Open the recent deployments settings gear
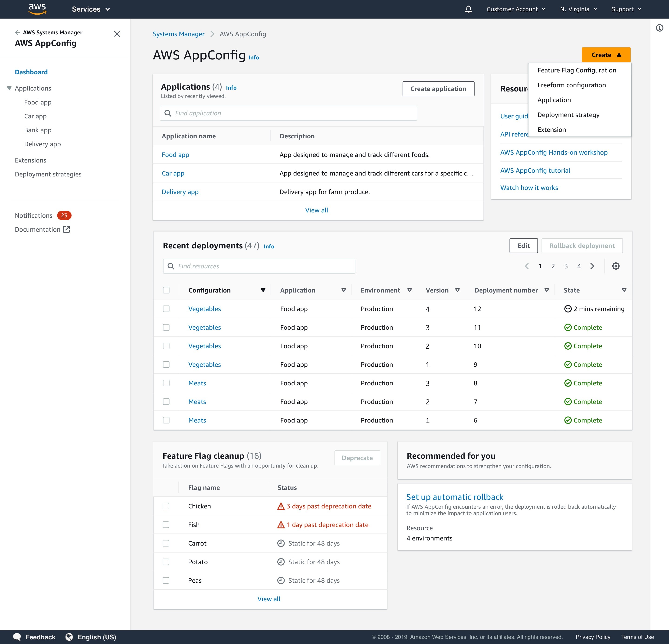This screenshot has height=644, width=669. 615,266
